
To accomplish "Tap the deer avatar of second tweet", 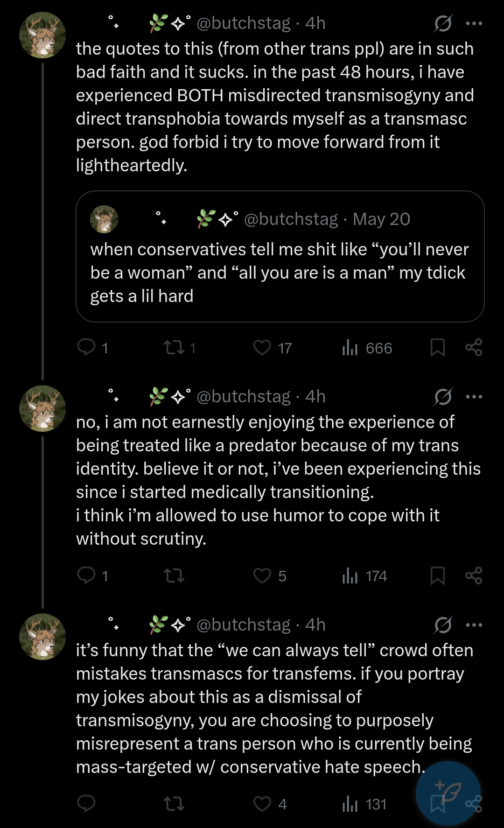I will pos(42,408).
